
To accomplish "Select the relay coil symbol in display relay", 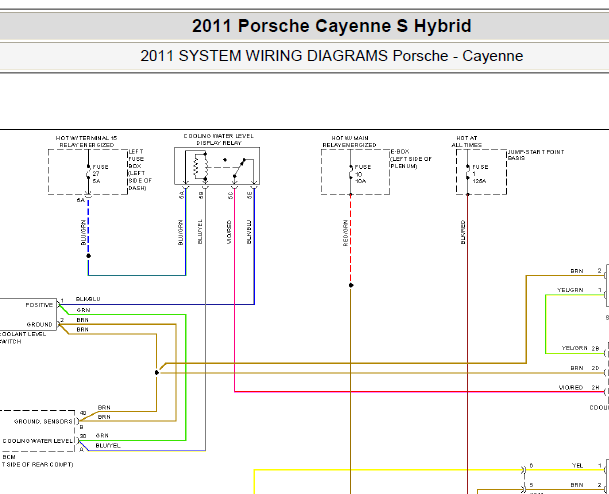I will [x=198, y=167].
